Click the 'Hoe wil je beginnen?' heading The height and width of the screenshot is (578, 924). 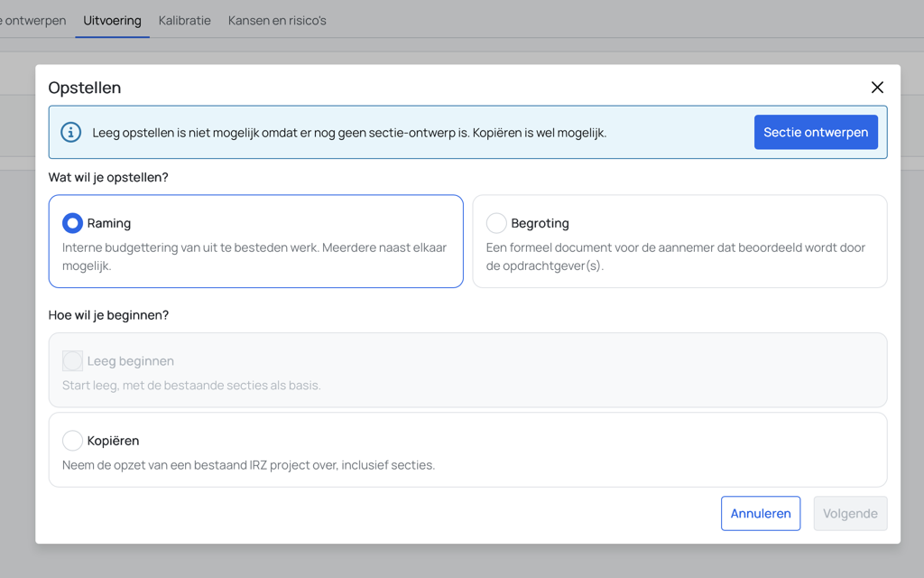[x=108, y=315]
